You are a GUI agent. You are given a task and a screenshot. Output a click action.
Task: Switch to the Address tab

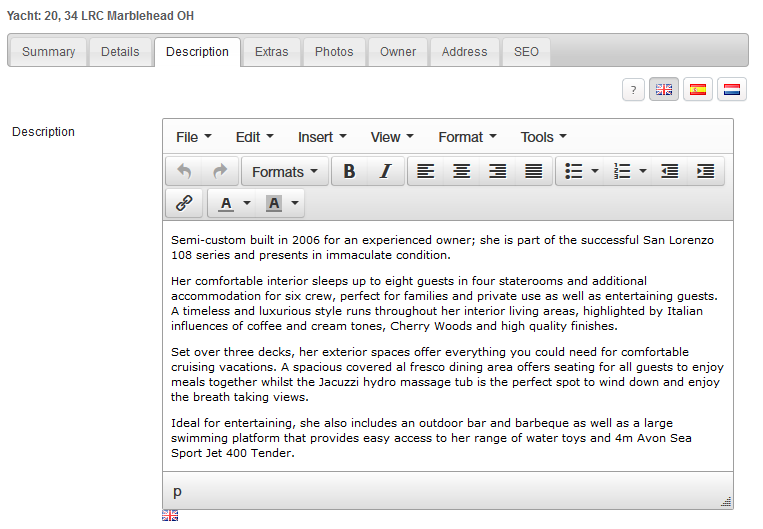point(464,52)
